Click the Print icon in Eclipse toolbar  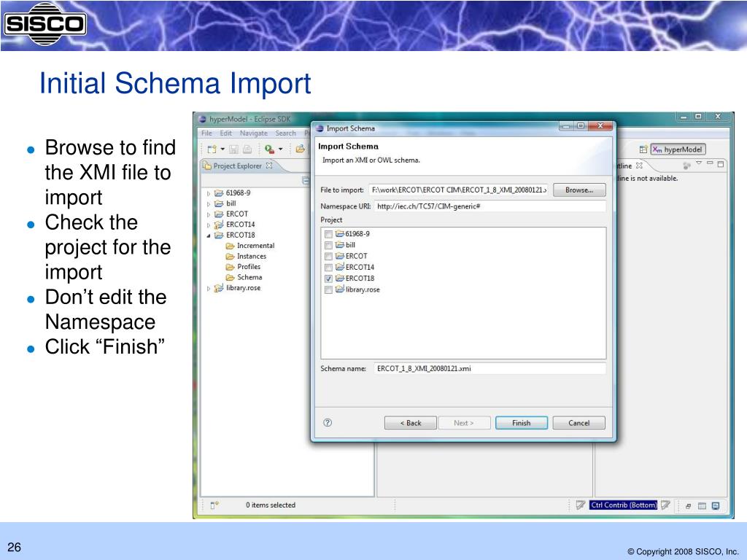(x=247, y=149)
